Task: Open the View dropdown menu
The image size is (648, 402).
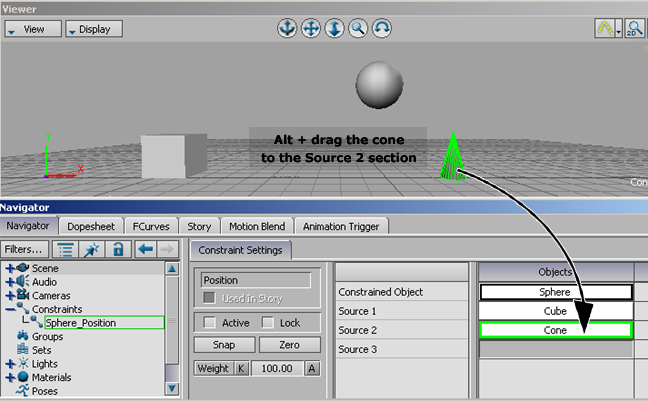Action: pos(32,29)
